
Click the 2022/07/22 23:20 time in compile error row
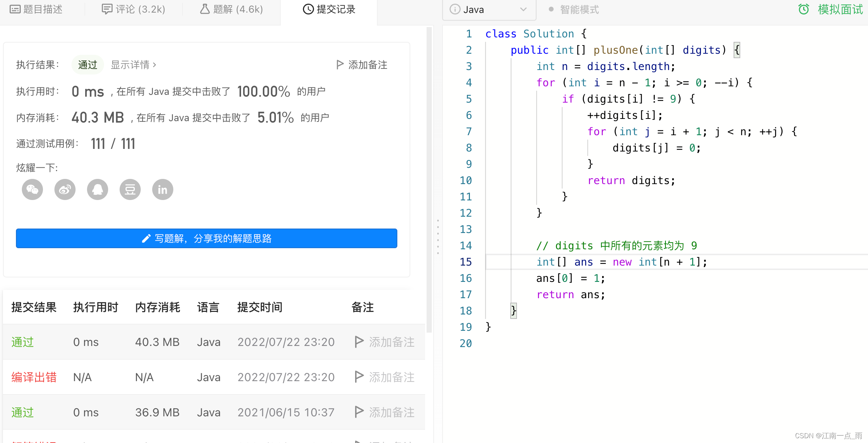pyautogui.click(x=286, y=377)
